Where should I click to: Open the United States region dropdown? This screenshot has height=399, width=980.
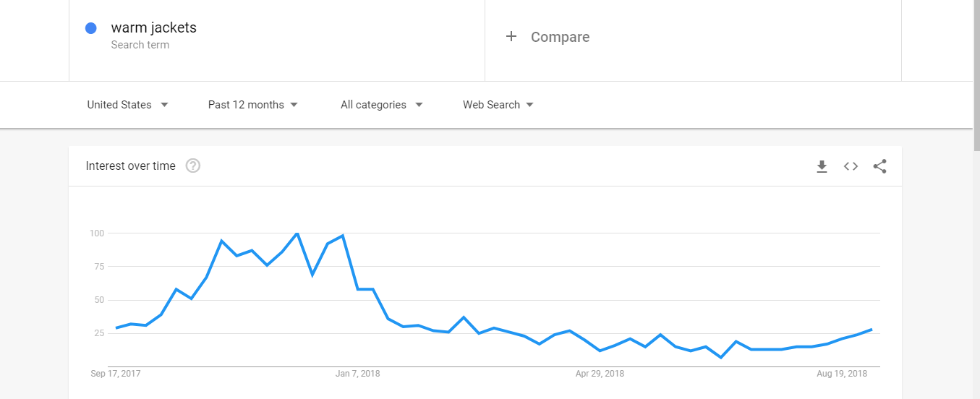click(x=127, y=105)
